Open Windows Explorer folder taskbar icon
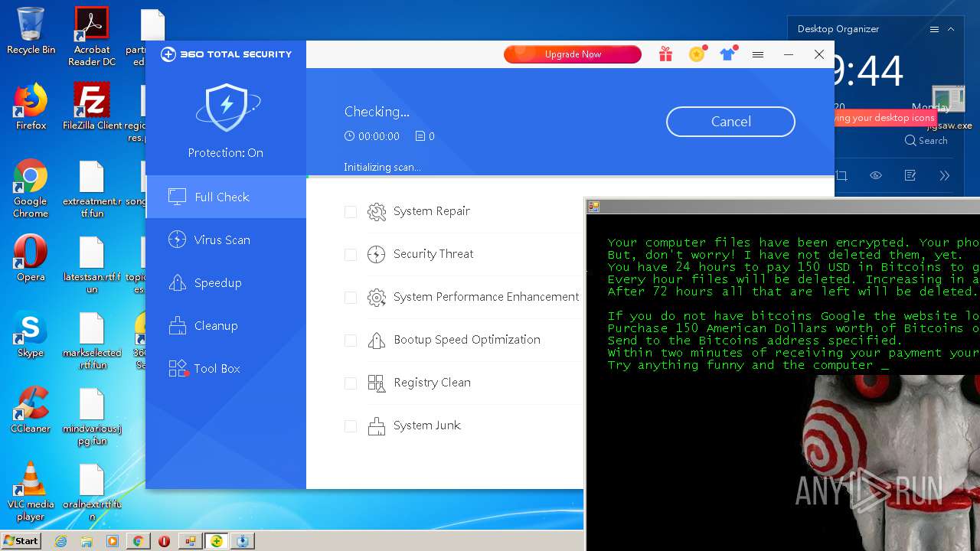980x551 pixels. click(87, 541)
